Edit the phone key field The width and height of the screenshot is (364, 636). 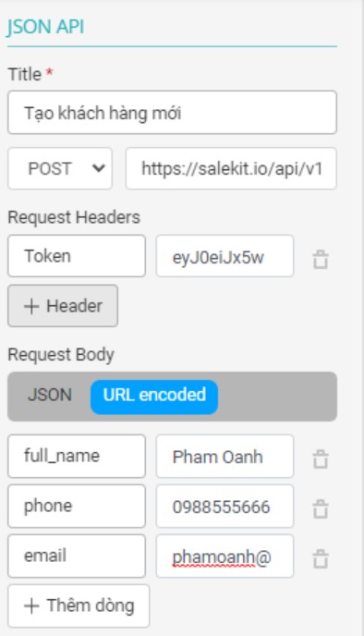point(77,507)
